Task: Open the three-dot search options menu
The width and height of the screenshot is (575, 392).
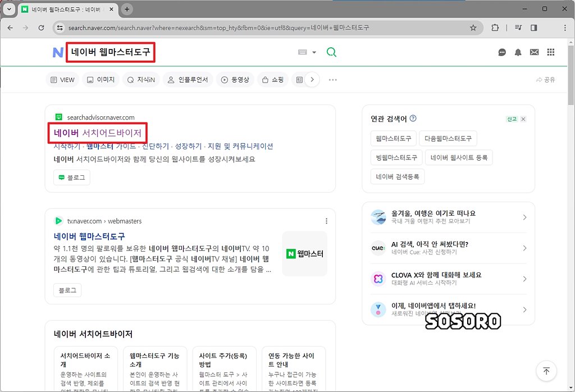Action: (x=332, y=80)
